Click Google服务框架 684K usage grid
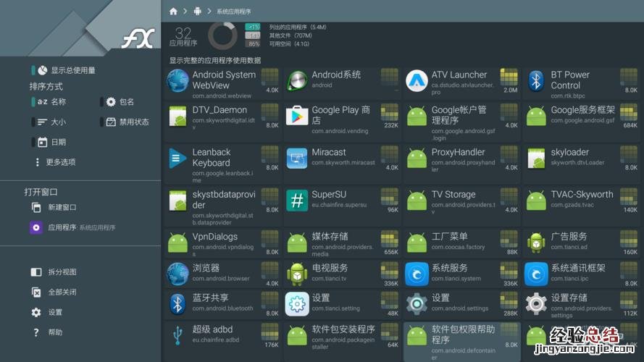Screen dimensions: 644x362 click(628, 112)
